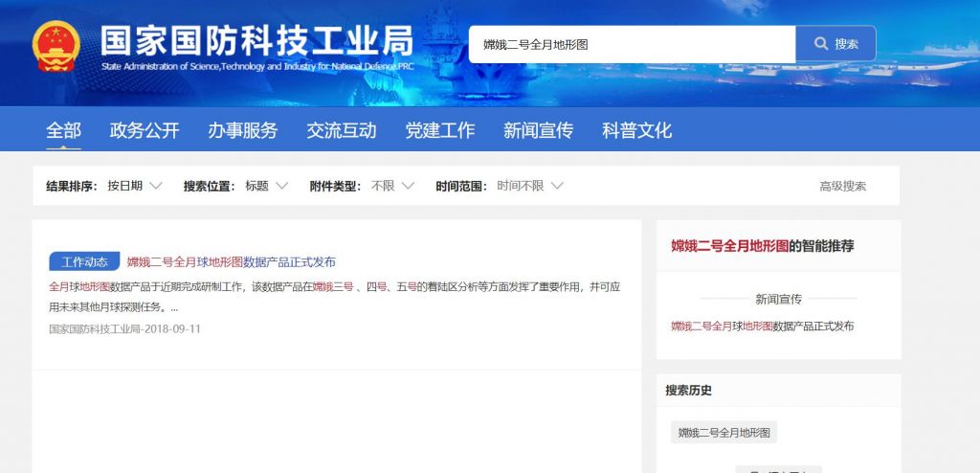The height and width of the screenshot is (473, 980).
Task: Select the 全部 tab
Action: [64, 130]
